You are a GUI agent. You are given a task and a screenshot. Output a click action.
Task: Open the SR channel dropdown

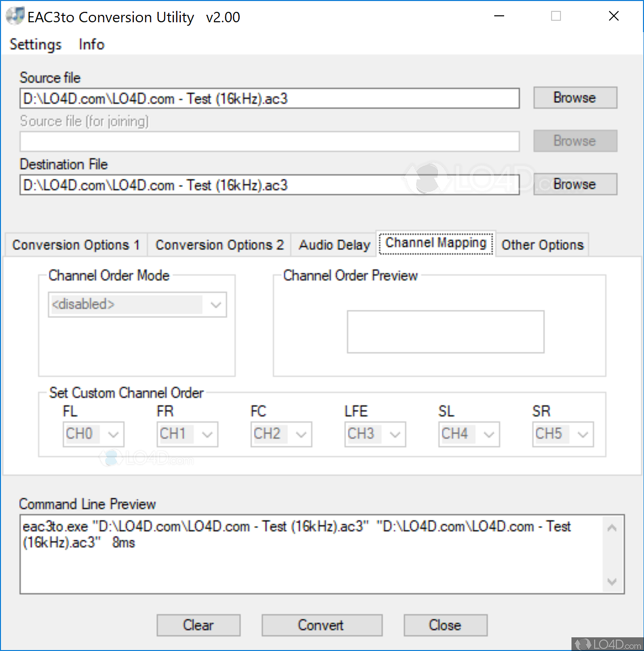[x=563, y=434]
